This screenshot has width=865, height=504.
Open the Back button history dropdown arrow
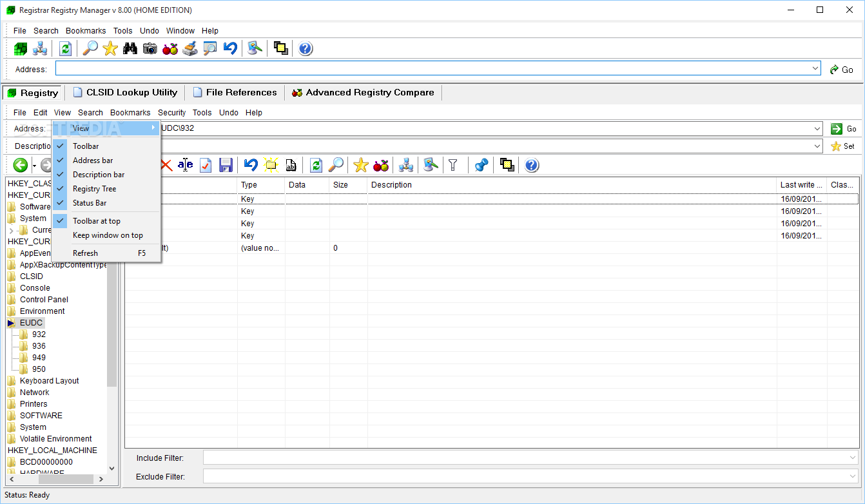[34, 166]
